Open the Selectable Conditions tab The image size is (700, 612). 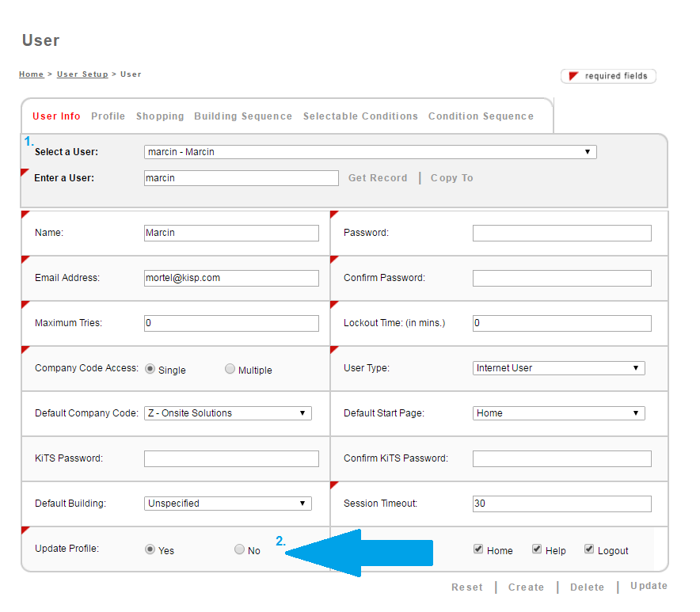click(x=360, y=116)
